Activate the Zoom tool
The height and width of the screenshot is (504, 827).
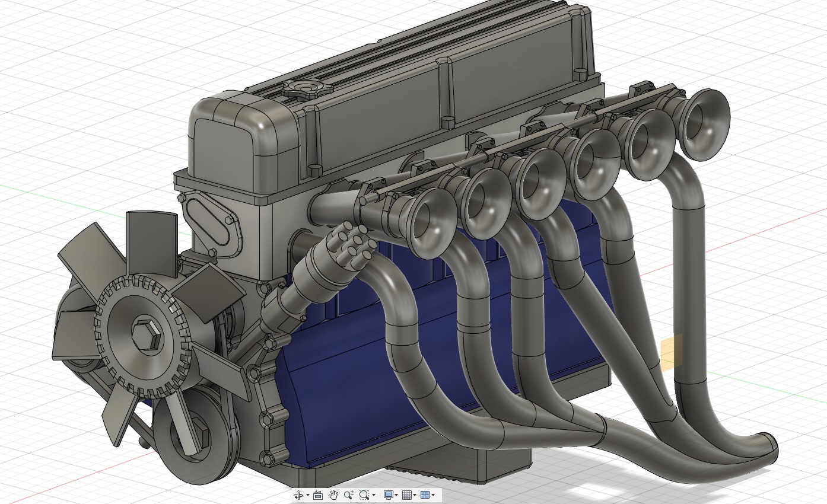[x=348, y=495]
